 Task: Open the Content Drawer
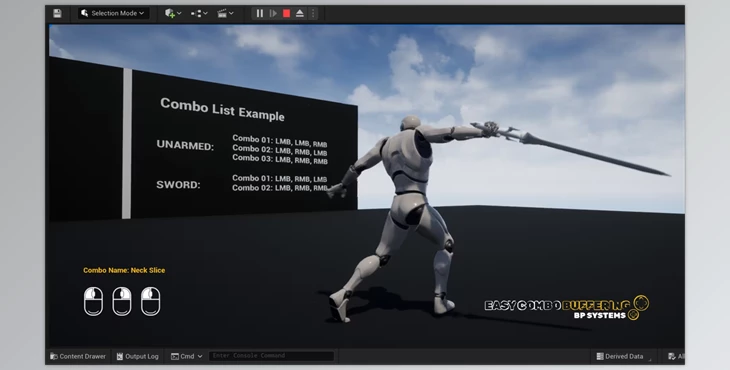(x=78, y=356)
